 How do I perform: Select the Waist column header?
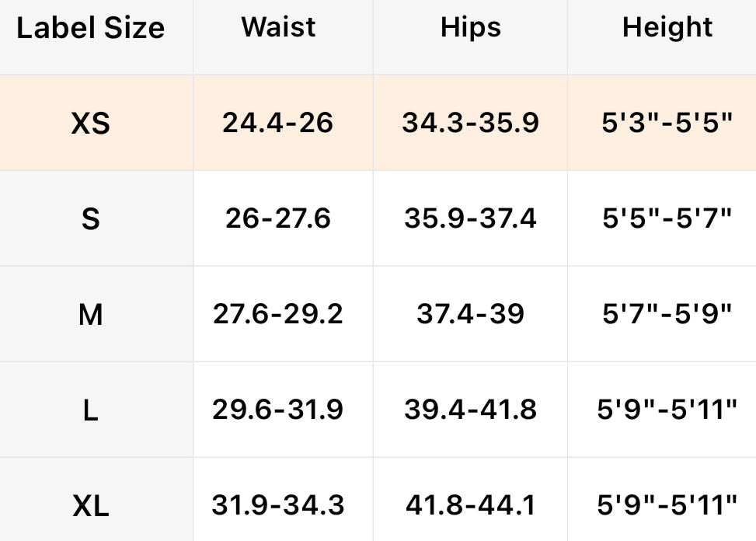click(x=278, y=27)
